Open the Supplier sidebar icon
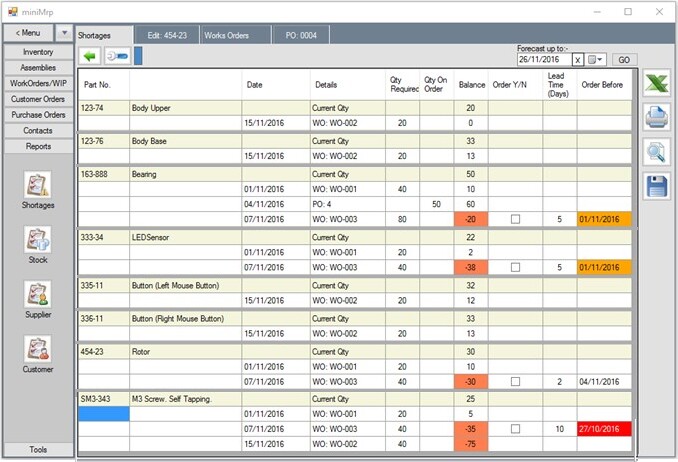Image resolution: width=678 pixels, height=462 pixels. (x=38, y=296)
